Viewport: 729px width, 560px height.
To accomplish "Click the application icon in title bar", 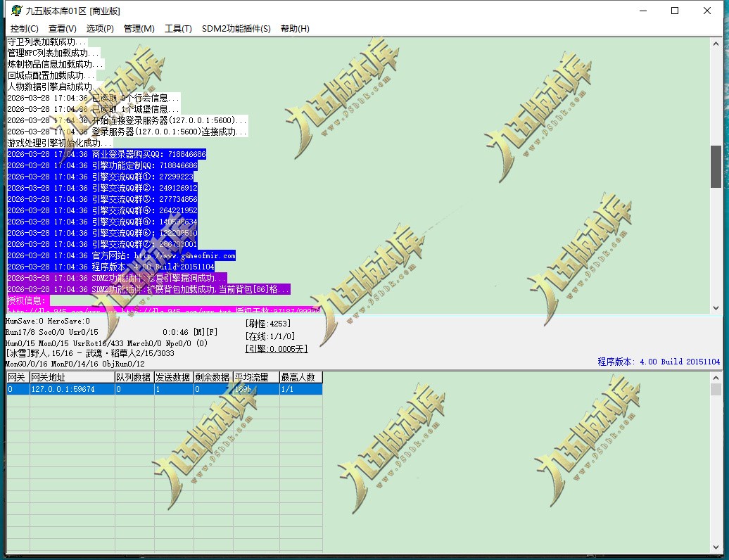I will pos(16,11).
